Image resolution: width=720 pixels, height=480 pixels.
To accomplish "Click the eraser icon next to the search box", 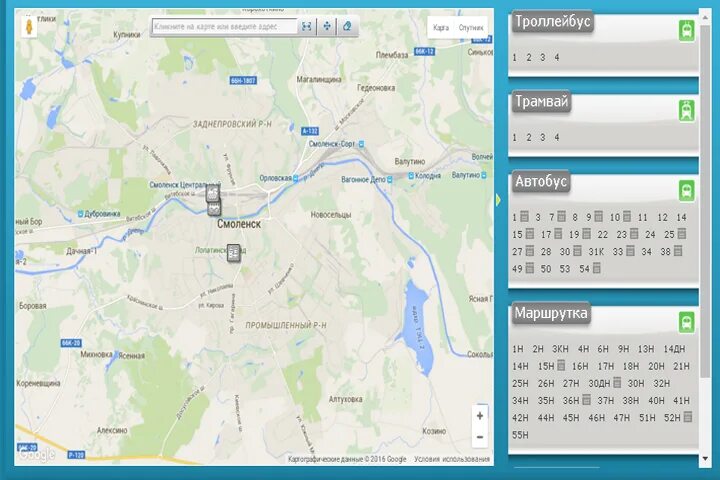I will click(347, 27).
